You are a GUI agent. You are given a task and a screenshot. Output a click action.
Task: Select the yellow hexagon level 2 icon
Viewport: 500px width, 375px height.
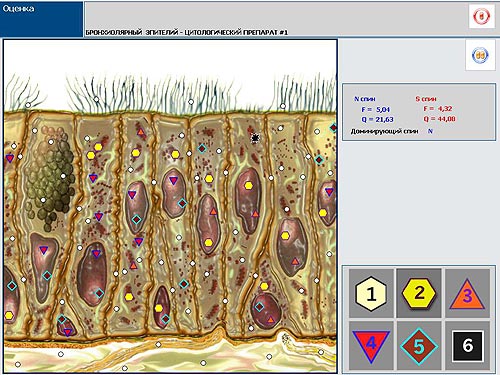tap(419, 294)
